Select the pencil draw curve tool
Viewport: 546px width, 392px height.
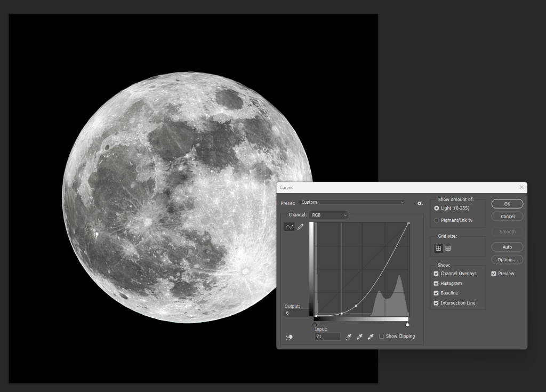click(x=300, y=227)
